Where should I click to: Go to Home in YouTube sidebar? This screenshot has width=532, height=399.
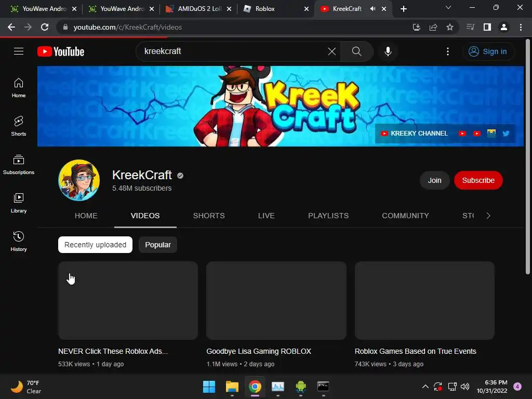pos(19,88)
